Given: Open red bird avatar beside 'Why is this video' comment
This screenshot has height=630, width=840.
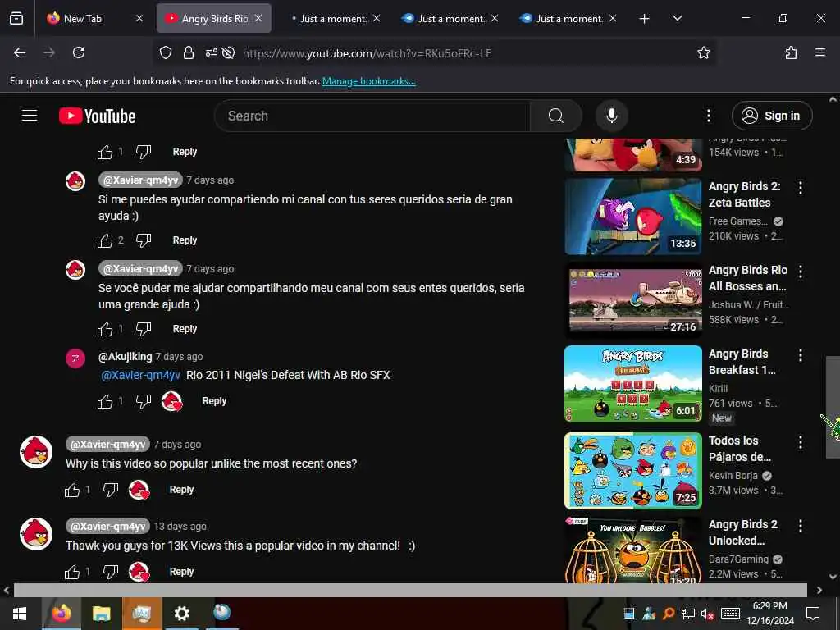Looking at the screenshot, I should point(35,452).
